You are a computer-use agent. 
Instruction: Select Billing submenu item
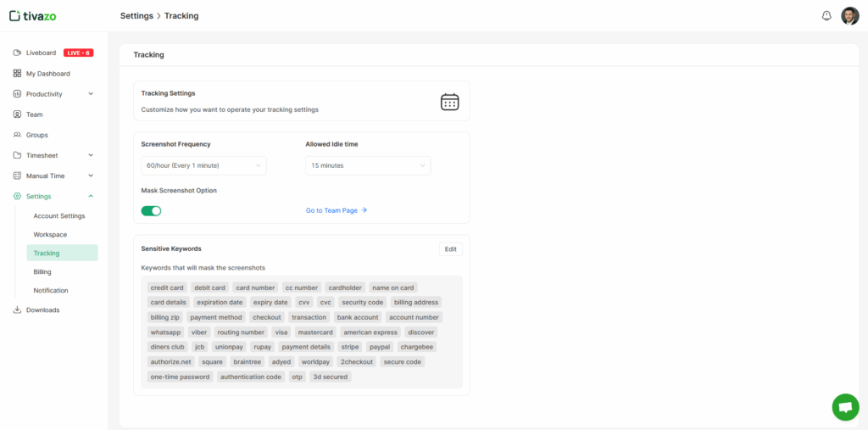click(42, 272)
